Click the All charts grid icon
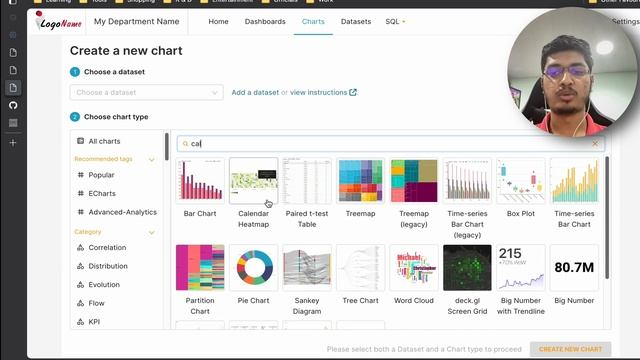Screen dimensions: 640x360 (x=80, y=141)
